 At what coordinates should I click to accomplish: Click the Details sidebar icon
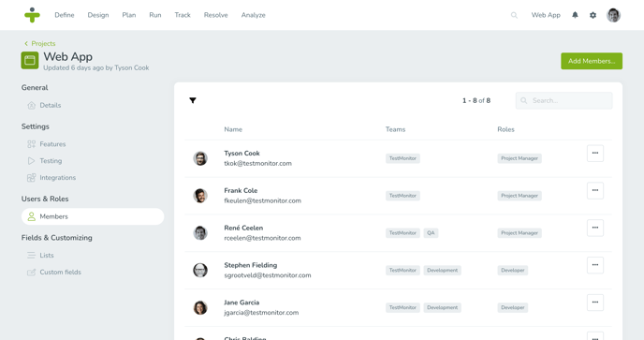[31, 105]
